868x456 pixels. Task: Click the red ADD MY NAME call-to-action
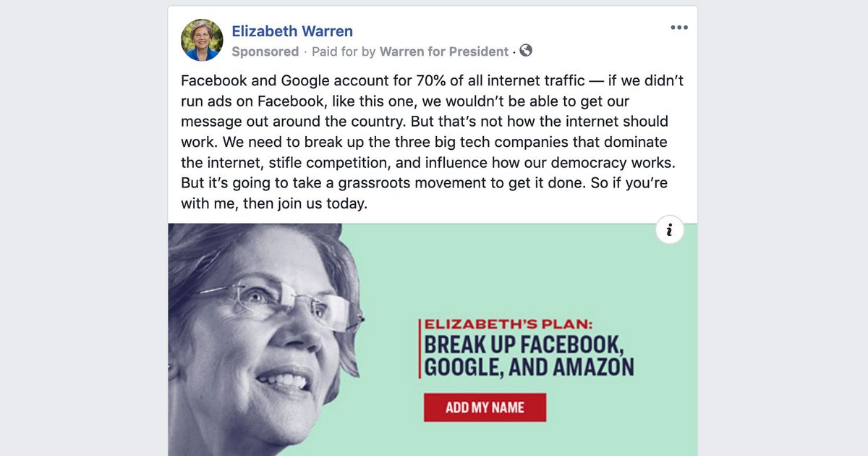coord(485,408)
